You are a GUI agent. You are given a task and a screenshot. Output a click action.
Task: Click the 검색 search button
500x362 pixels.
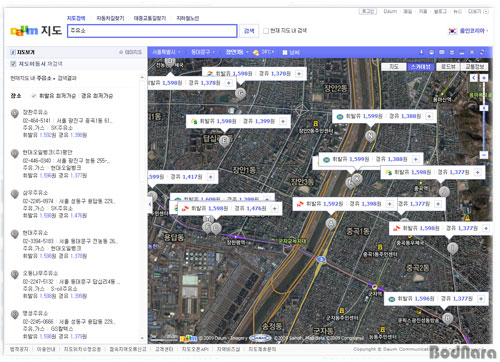pos(249,31)
